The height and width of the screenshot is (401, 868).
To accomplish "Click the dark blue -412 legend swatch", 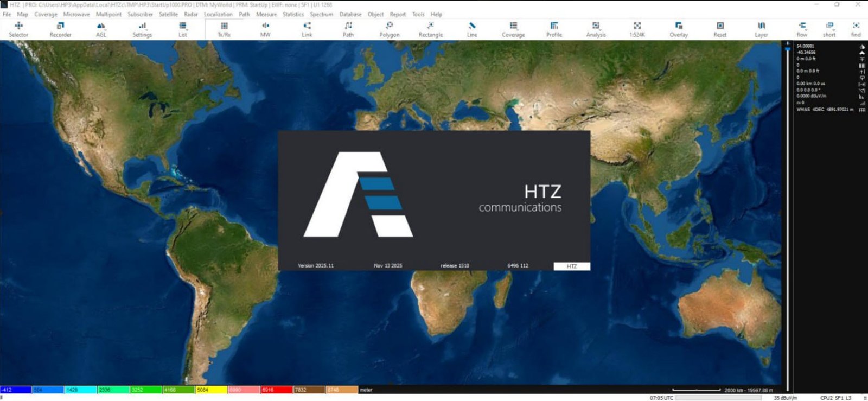I will pos(16,390).
